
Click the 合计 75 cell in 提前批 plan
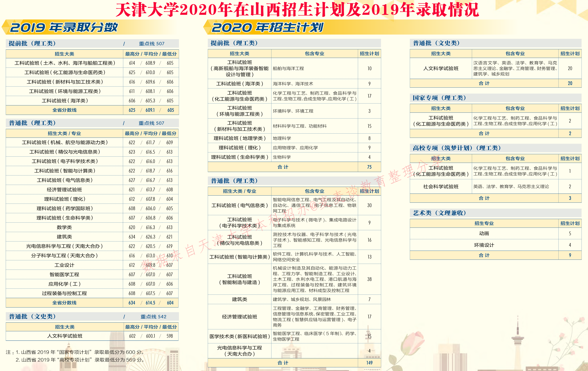pyautogui.click(x=369, y=167)
